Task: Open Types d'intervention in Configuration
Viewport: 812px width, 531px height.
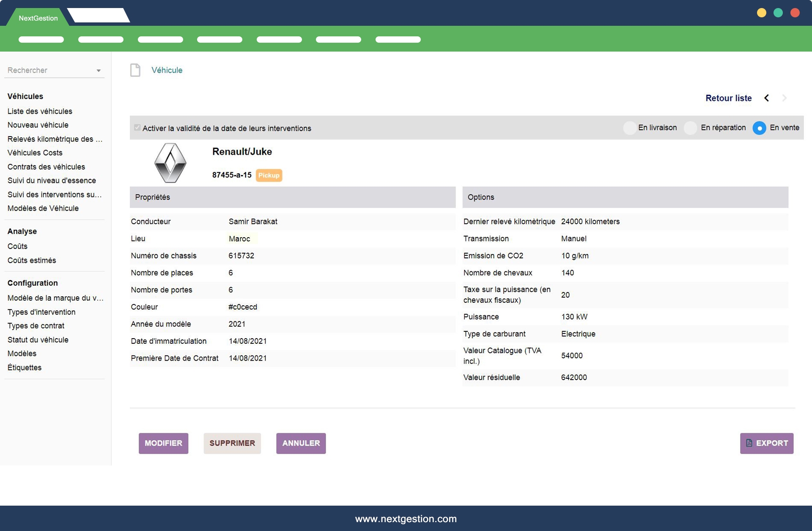Action: [41, 312]
